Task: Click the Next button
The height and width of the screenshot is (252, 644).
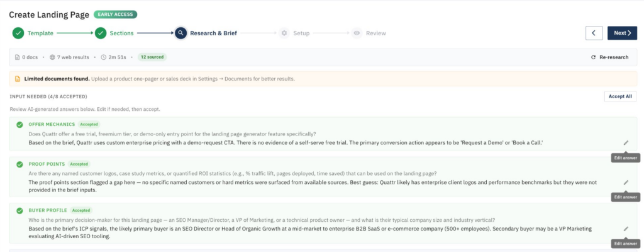Action: 622,33
